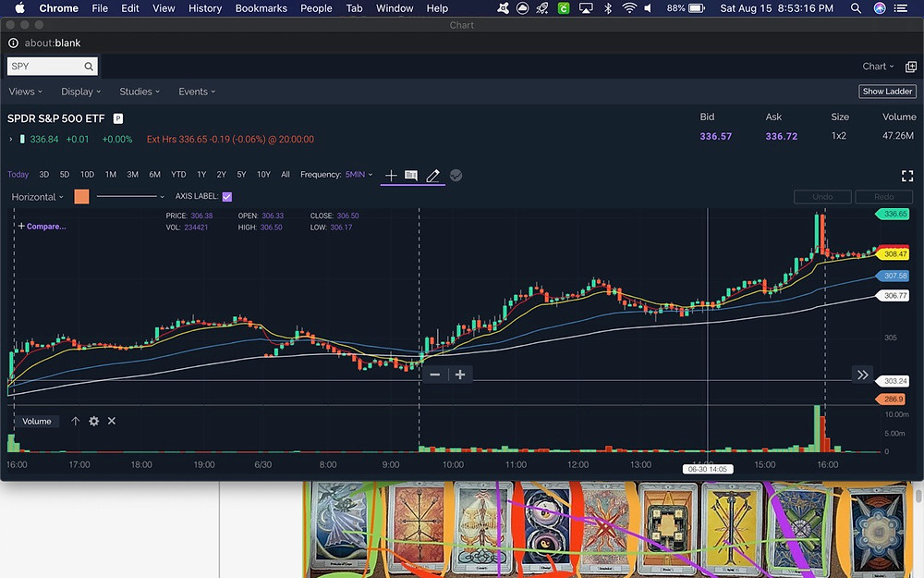This screenshot has width=924, height=578.
Task: Click the first tarot card thumbnail in the window below
Action: [x=341, y=527]
